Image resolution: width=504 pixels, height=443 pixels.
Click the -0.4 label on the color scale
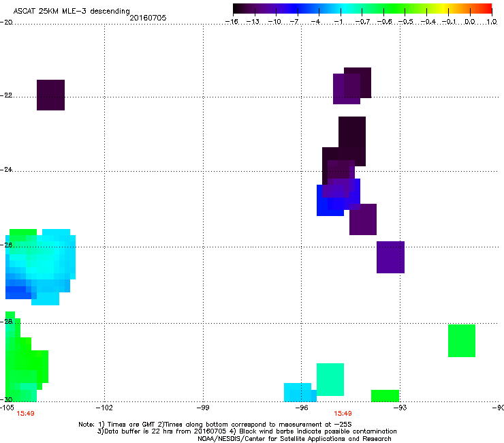[428, 22]
